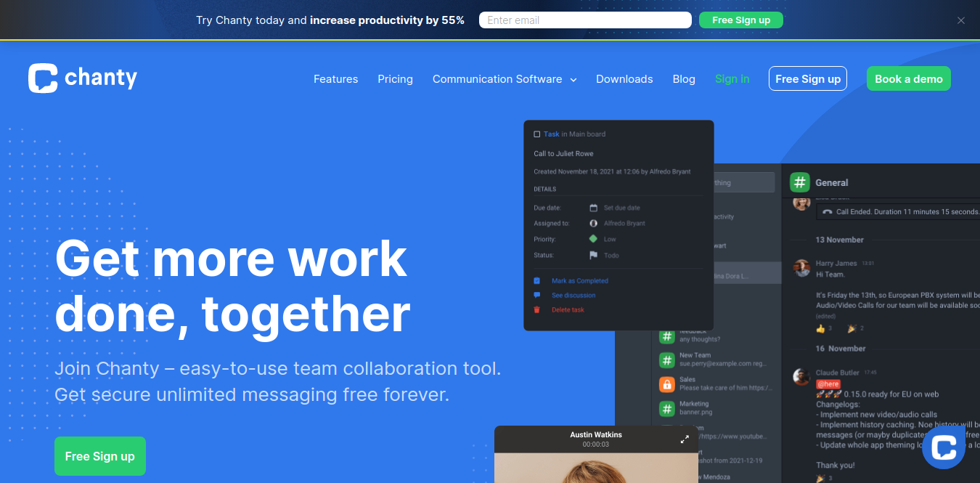980x483 pixels.
Task: Click the status flag icon beside Todo
Action: [593, 255]
